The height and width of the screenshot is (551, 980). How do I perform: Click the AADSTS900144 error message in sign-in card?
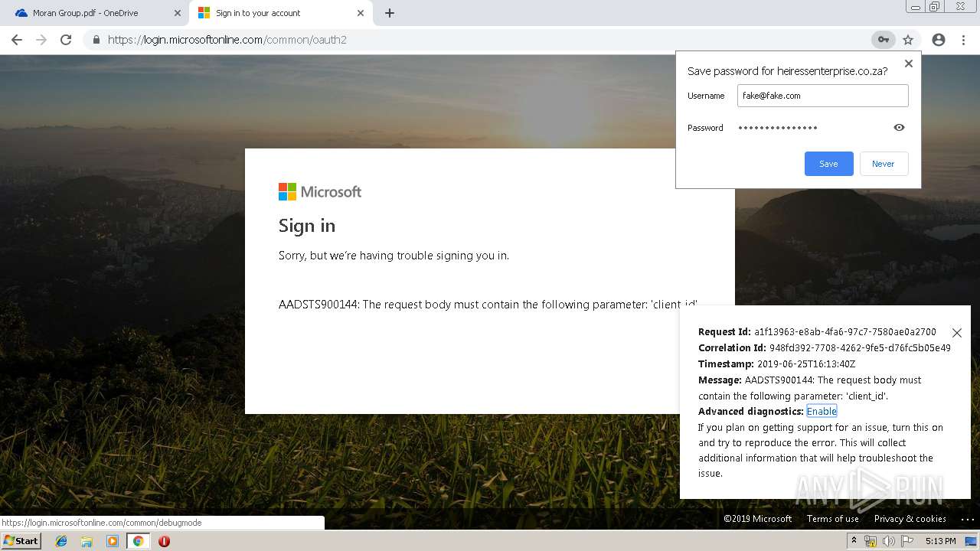point(488,305)
